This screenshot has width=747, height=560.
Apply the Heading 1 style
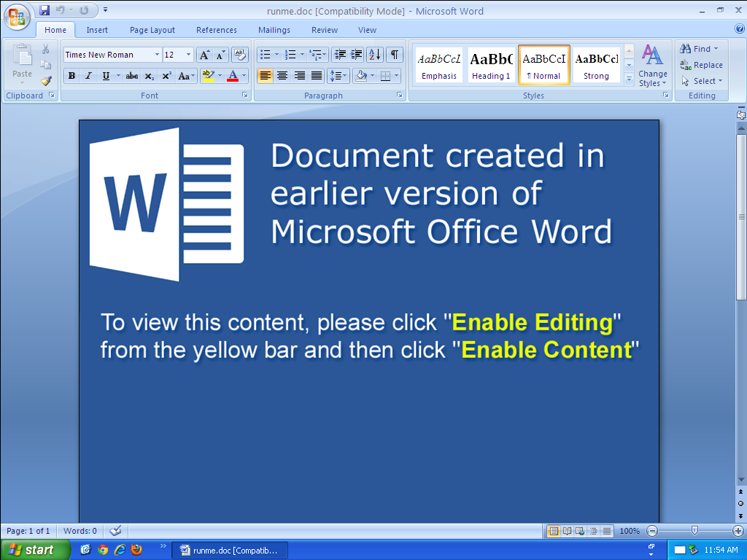491,65
